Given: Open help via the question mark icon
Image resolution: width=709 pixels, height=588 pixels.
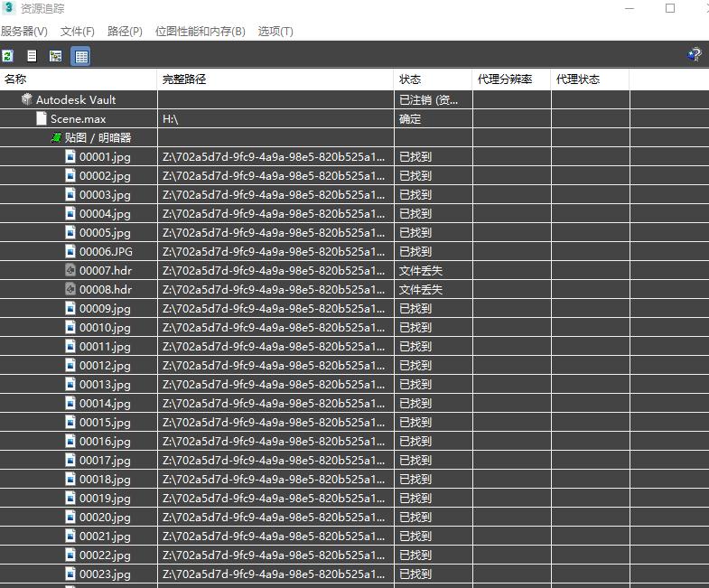Looking at the screenshot, I should (695, 55).
